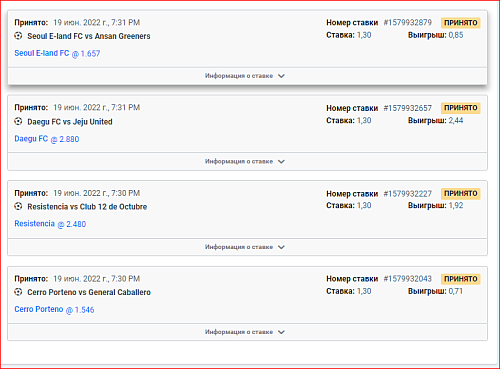Click match title Daegu FC vs Jeju United
This screenshot has height=369, width=500.
(70, 122)
